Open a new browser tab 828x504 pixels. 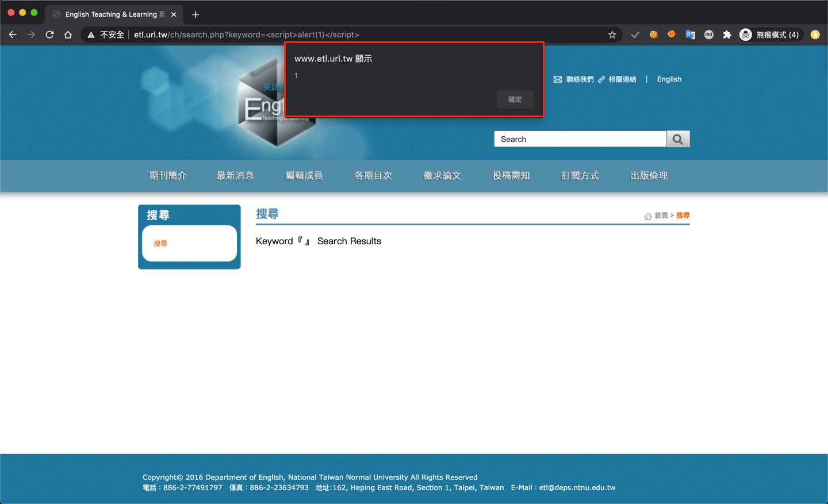point(195,14)
